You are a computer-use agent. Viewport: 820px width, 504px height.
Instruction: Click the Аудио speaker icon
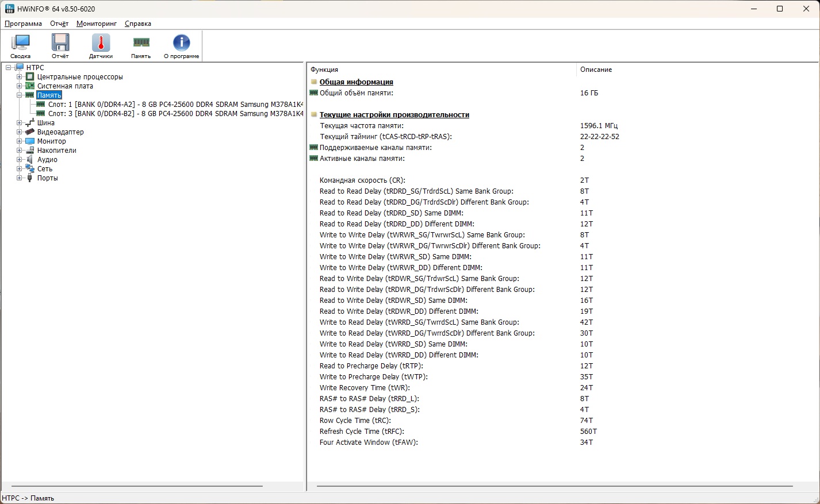pos(30,159)
